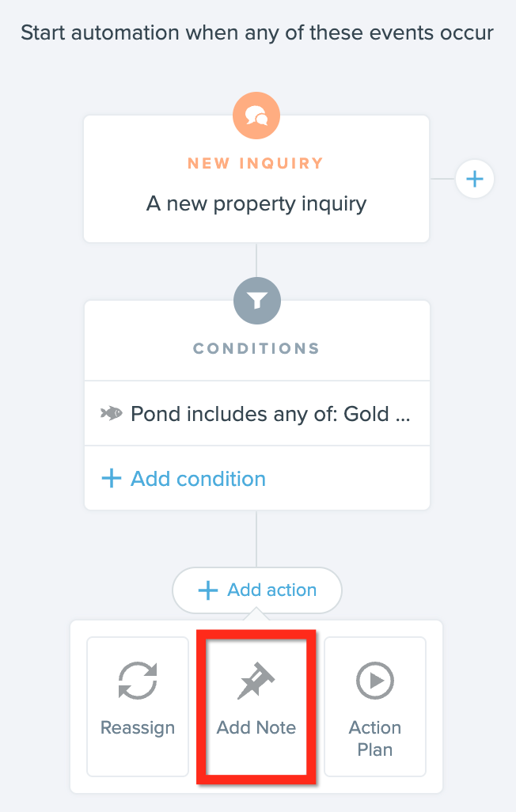Click the 'Add condition' link text
This screenshot has height=812, width=516.
[x=198, y=479]
